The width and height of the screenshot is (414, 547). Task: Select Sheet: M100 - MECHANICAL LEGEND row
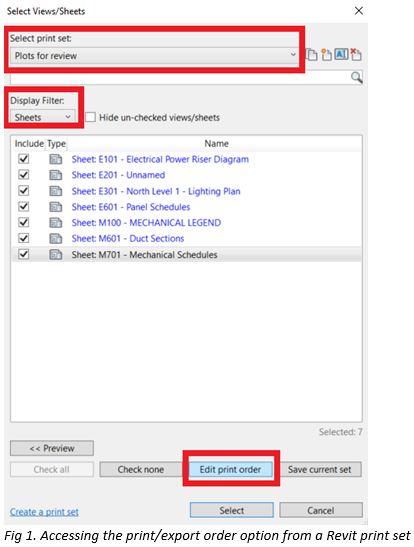(187, 223)
